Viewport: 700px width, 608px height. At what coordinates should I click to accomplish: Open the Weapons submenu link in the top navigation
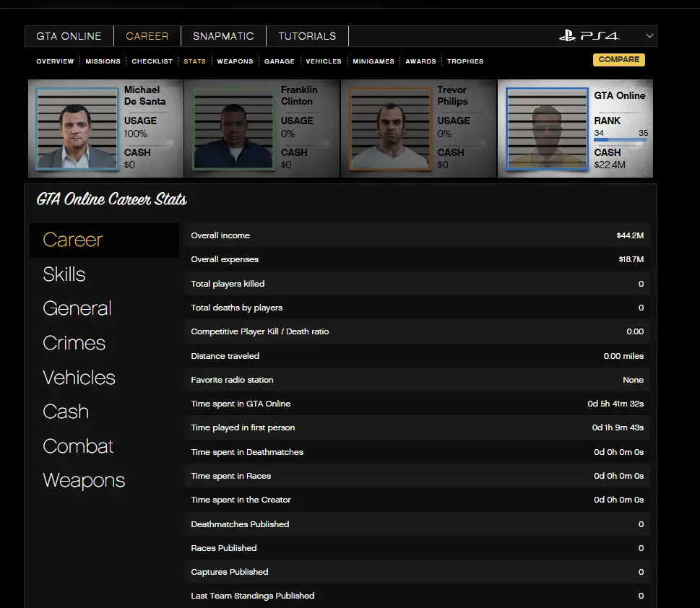click(235, 61)
